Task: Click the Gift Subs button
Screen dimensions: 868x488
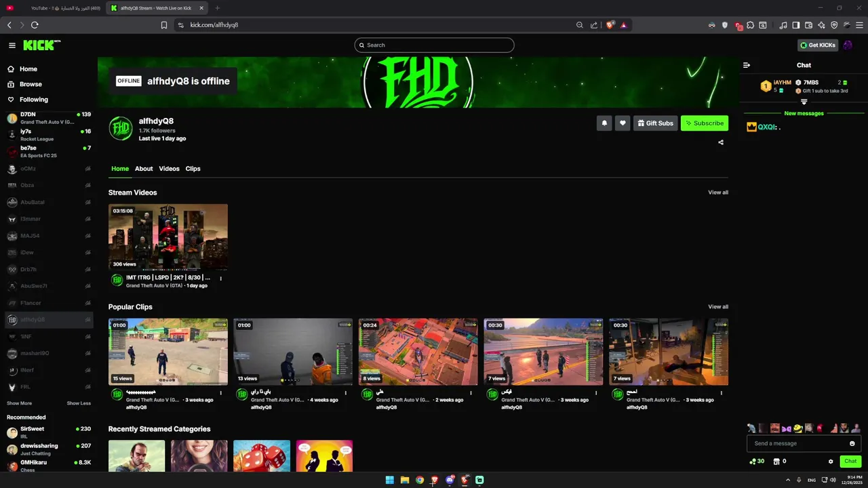Action: click(655, 123)
